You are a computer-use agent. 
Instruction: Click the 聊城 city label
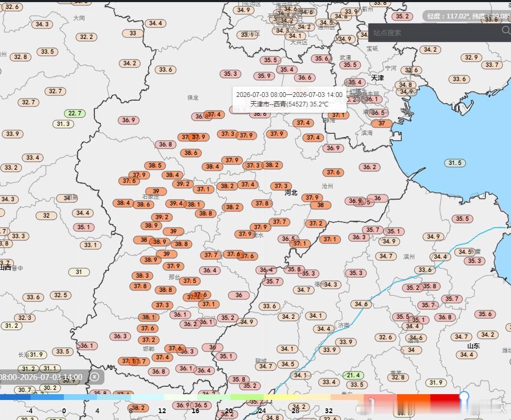coord(261,360)
